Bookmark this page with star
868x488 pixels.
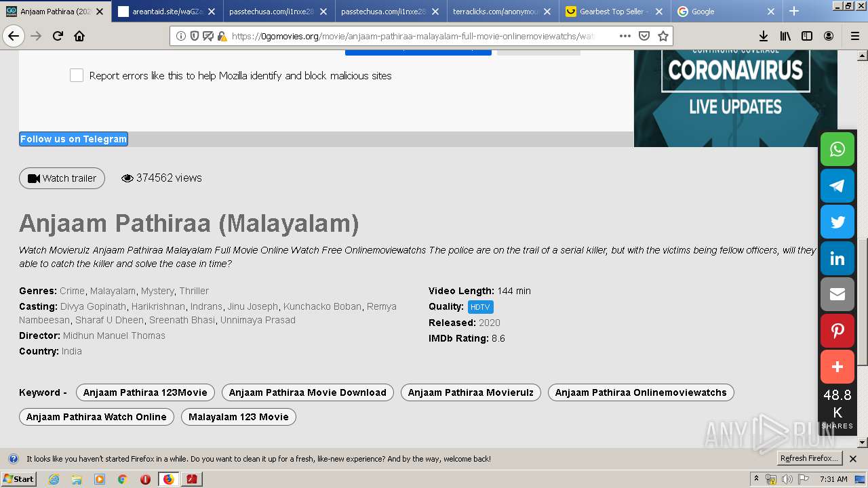(663, 36)
